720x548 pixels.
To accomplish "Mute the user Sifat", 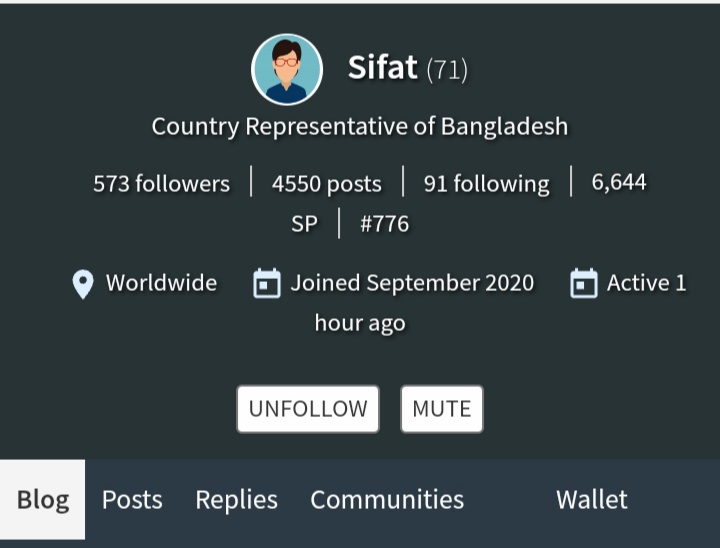I will [x=442, y=409].
